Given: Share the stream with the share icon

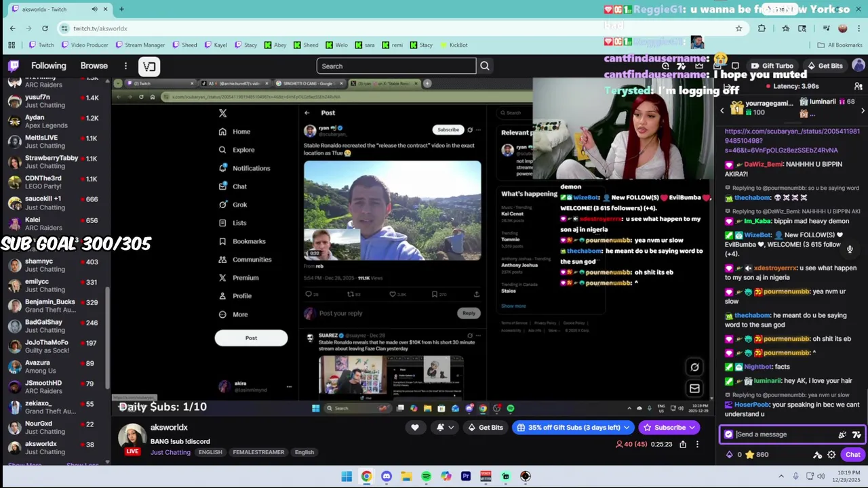Looking at the screenshot, I should (x=683, y=445).
